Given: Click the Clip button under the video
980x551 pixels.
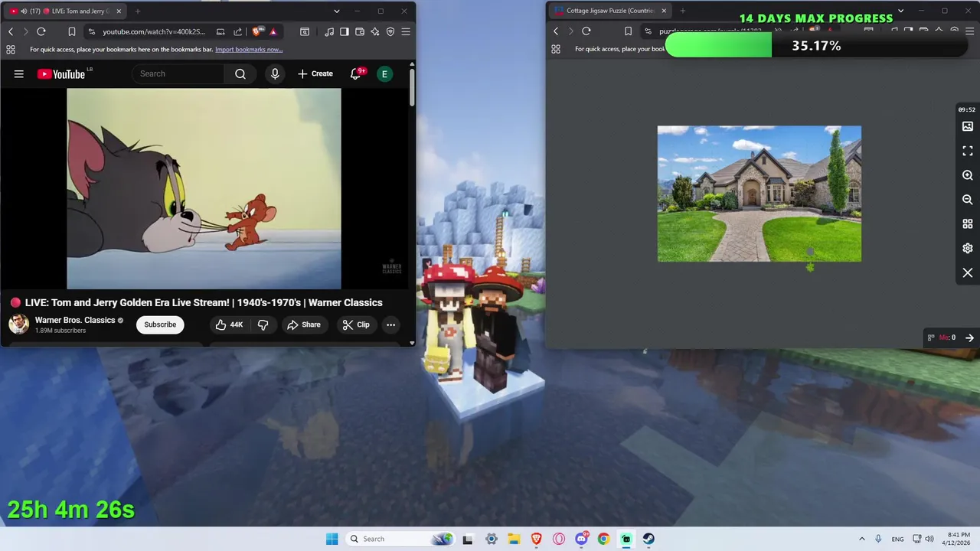Looking at the screenshot, I should point(356,324).
